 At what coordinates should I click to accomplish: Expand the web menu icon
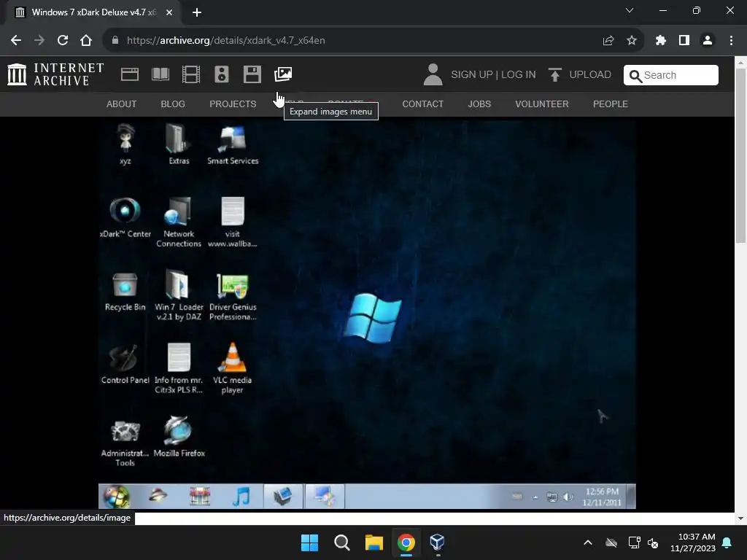pyautogui.click(x=130, y=75)
